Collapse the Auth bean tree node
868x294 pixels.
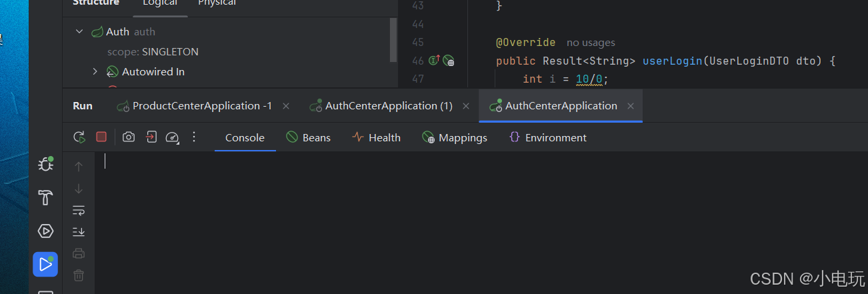click(x=79, y=31)
